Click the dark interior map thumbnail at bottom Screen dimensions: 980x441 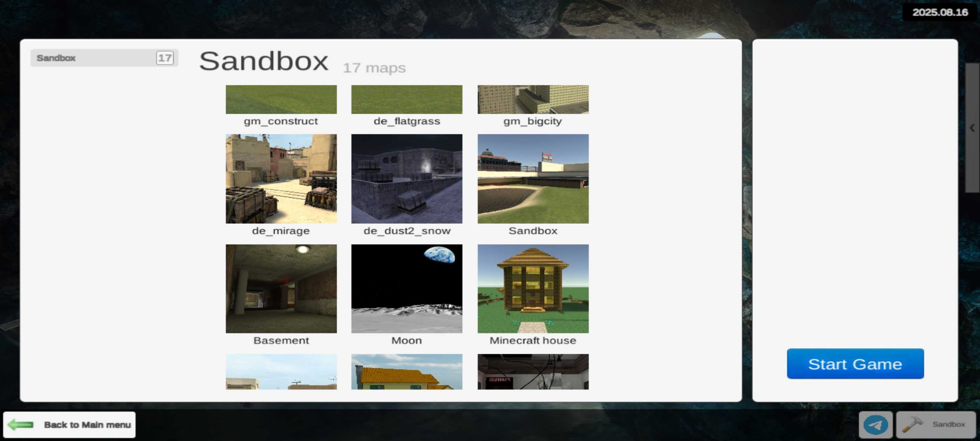[x=533, y=372]
